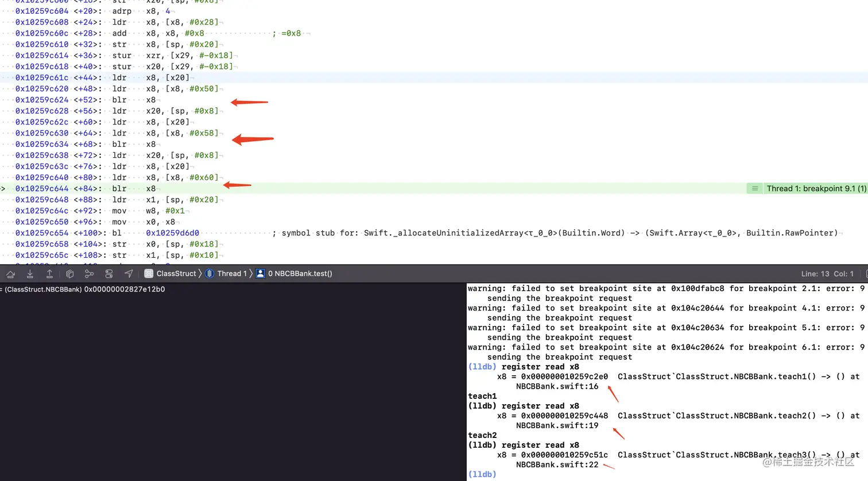This screenshot has height=481, width=868.
Task: Click the teach1 output line in console
Action: tap(482, 396)
